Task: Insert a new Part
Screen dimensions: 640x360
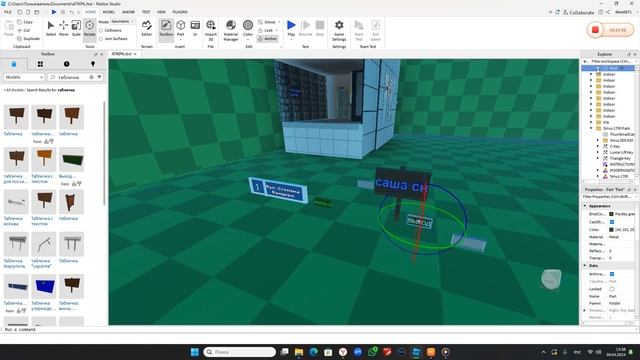Action: [x=180, y=29]
